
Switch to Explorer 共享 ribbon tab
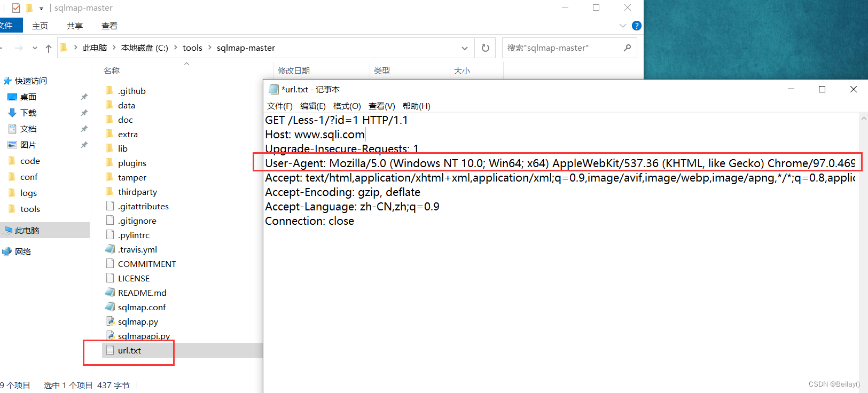[75, 26]
